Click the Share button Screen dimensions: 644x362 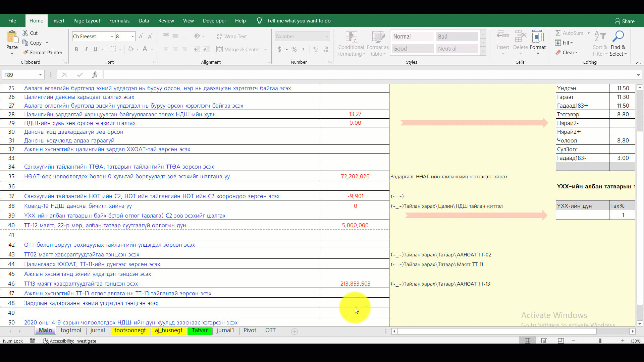pyautogui.click(x=625, y=21)
